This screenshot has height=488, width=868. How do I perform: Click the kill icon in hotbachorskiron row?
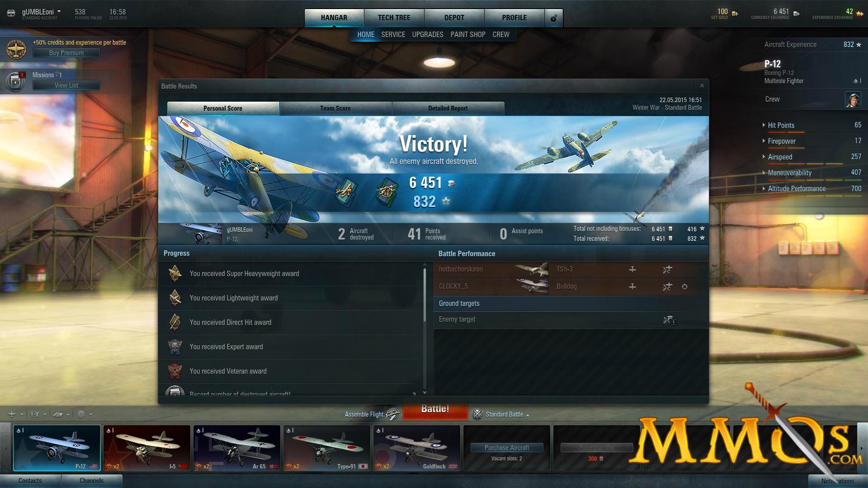(x=632, y=269)
